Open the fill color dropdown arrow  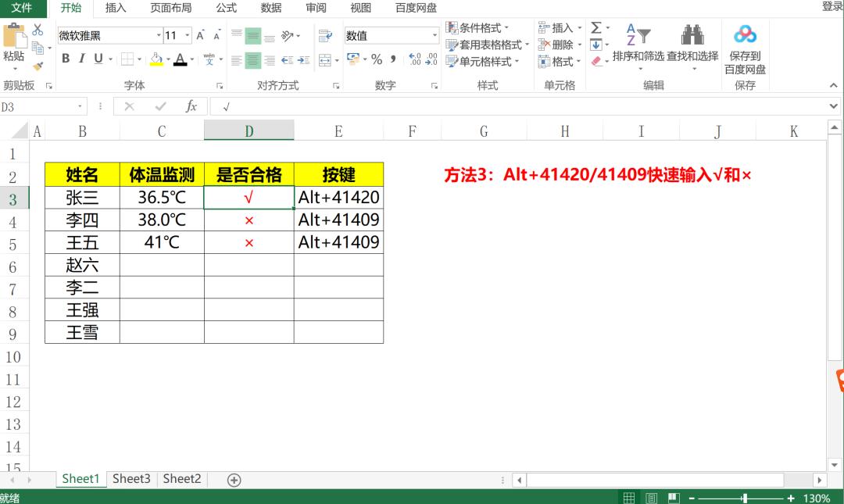tap(168, 59)
